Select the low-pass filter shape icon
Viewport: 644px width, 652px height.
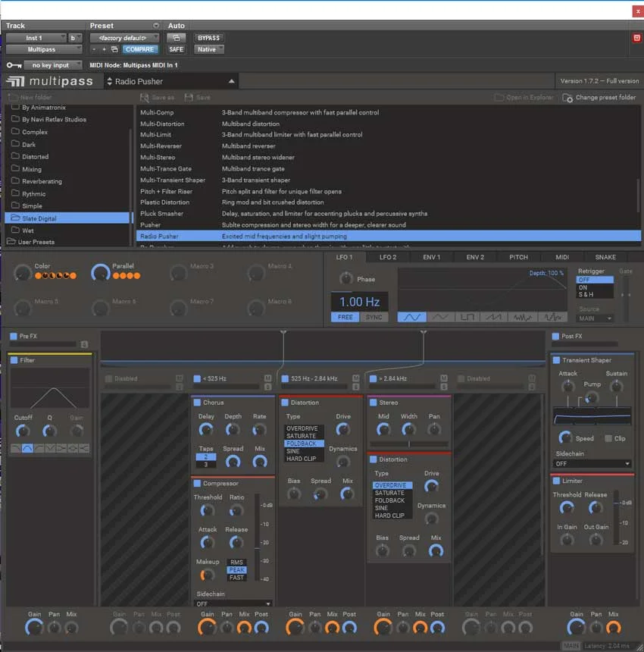click(x=16, y=448)
